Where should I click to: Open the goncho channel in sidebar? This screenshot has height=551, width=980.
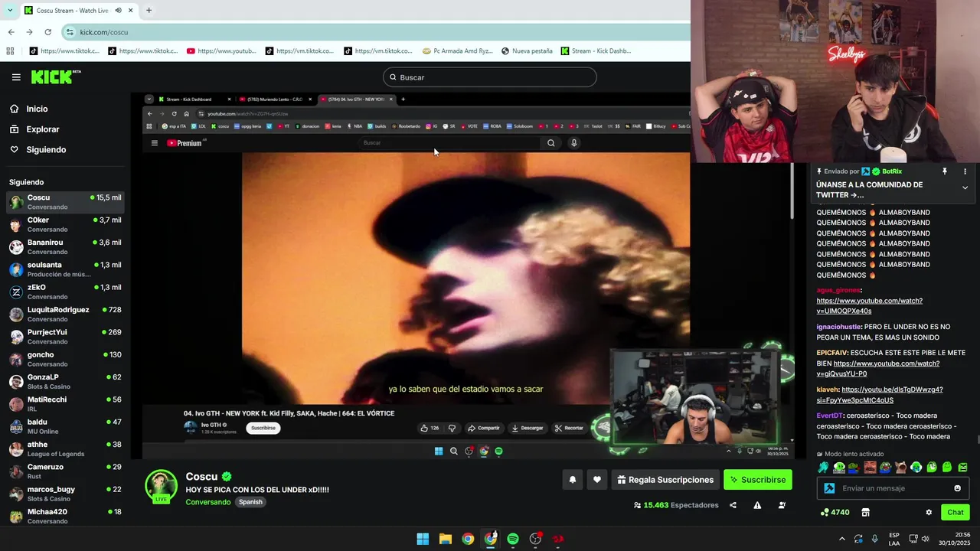pyautogui.click(x=66, y=359)
